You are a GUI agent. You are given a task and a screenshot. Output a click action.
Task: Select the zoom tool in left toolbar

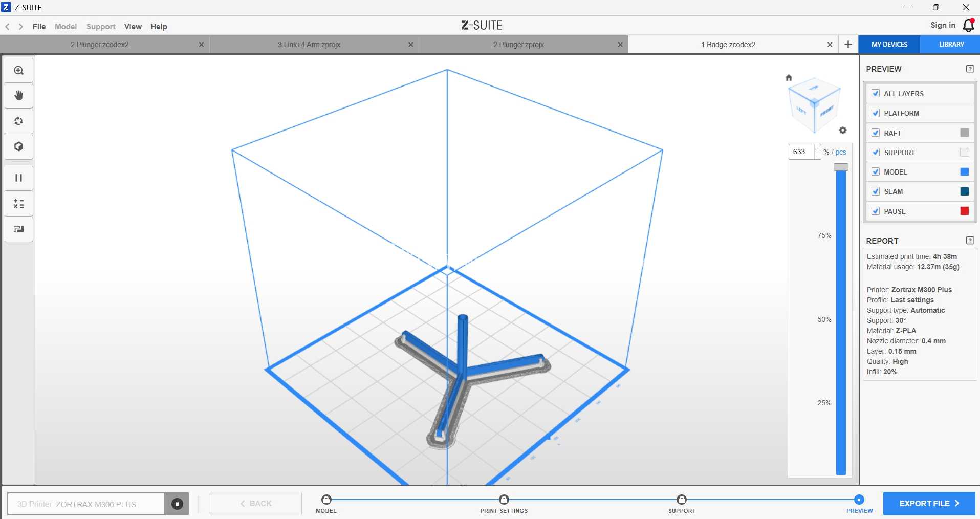pyautogui.click(x=19, y=71)
